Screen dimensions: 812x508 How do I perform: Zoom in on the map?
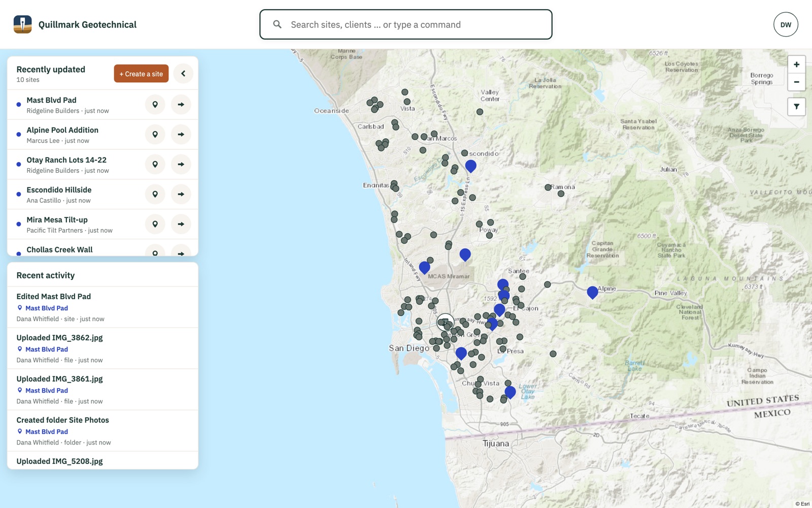click(796, 65)
